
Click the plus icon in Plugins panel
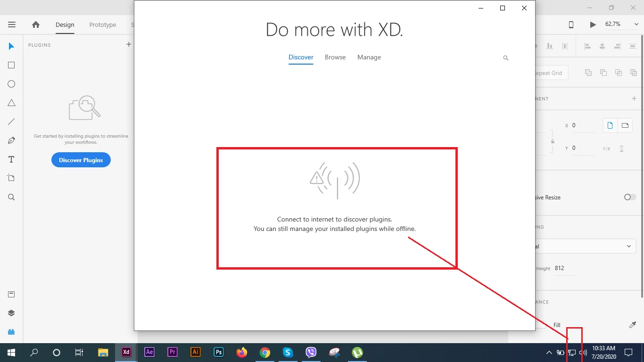tap(128, 44)
